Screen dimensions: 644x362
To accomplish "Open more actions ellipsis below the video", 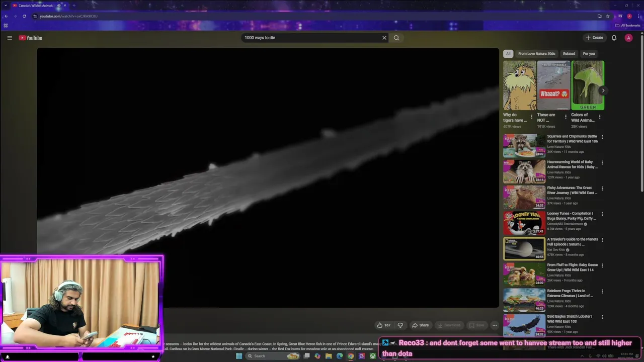I will point(495,325).
